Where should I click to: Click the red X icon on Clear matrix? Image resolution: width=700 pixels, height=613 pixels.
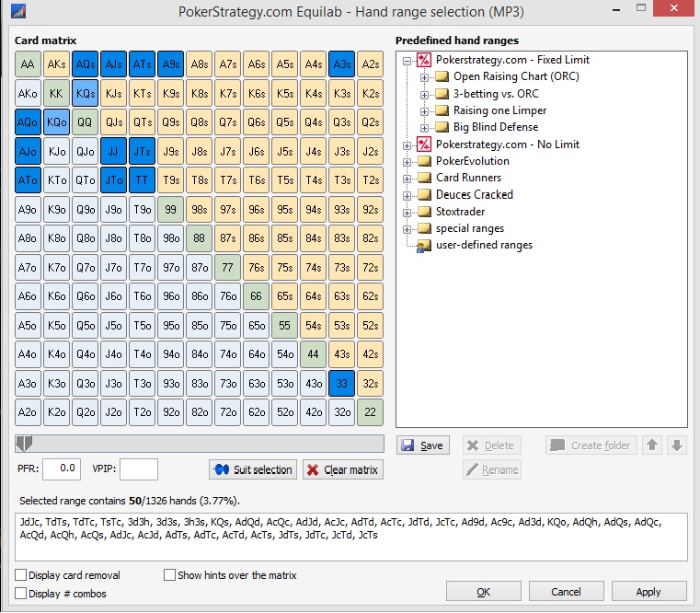(313, 469)
